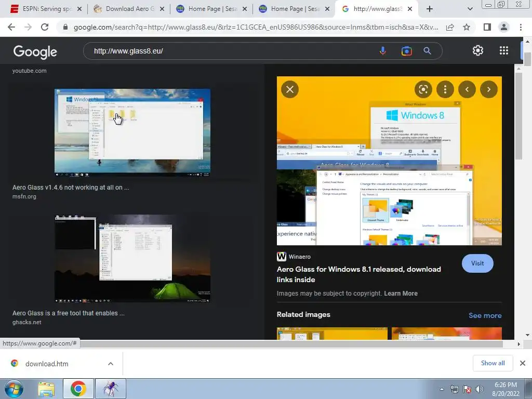Click the Google logo
This screenshot has height=399, width=532.
tap(35, 52)
